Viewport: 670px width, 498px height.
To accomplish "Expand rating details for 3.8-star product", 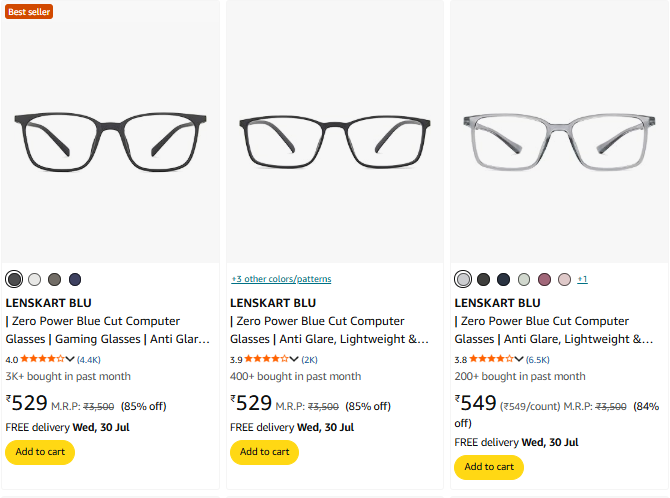I will tap(519, 359).
